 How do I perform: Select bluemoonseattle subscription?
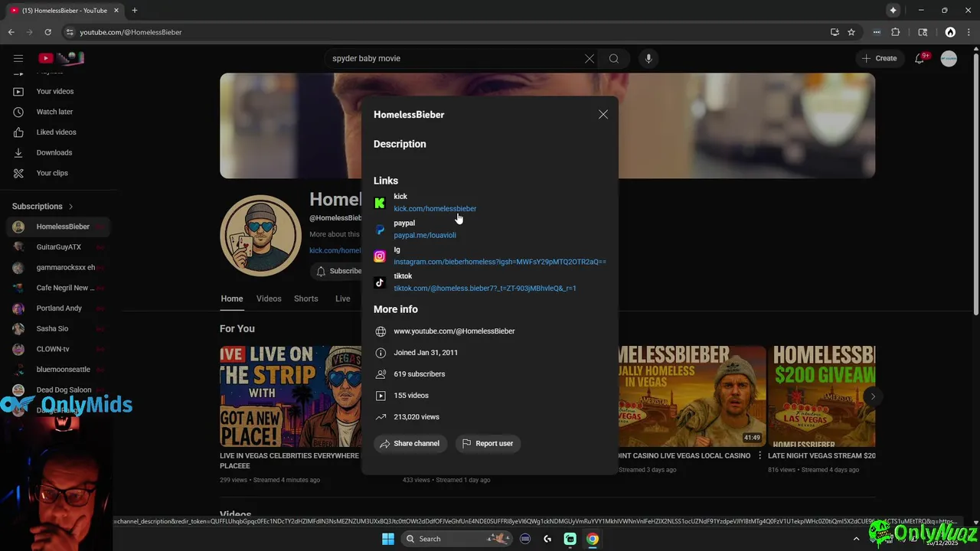tap(58, 370)
